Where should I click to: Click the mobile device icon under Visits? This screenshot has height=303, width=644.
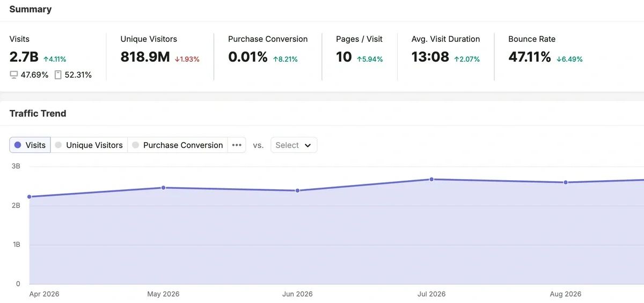pyautogui.click(x=58, y=75)
